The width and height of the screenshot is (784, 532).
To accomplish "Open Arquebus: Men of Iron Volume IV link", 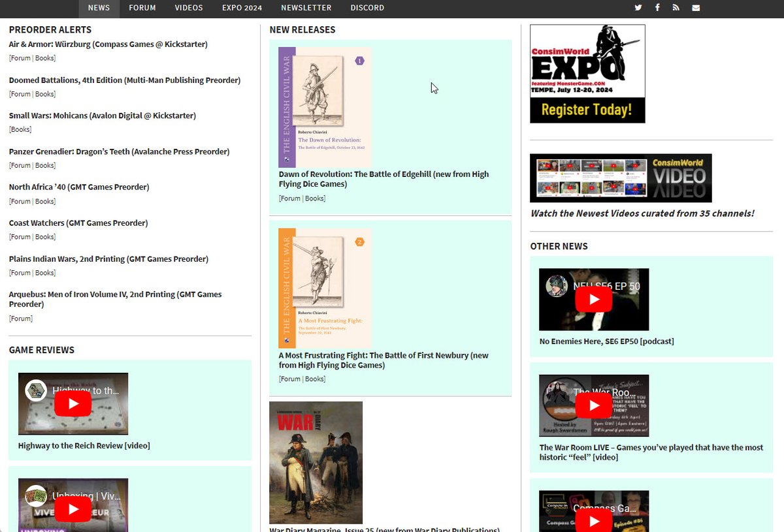I will [x=116, y=299].
